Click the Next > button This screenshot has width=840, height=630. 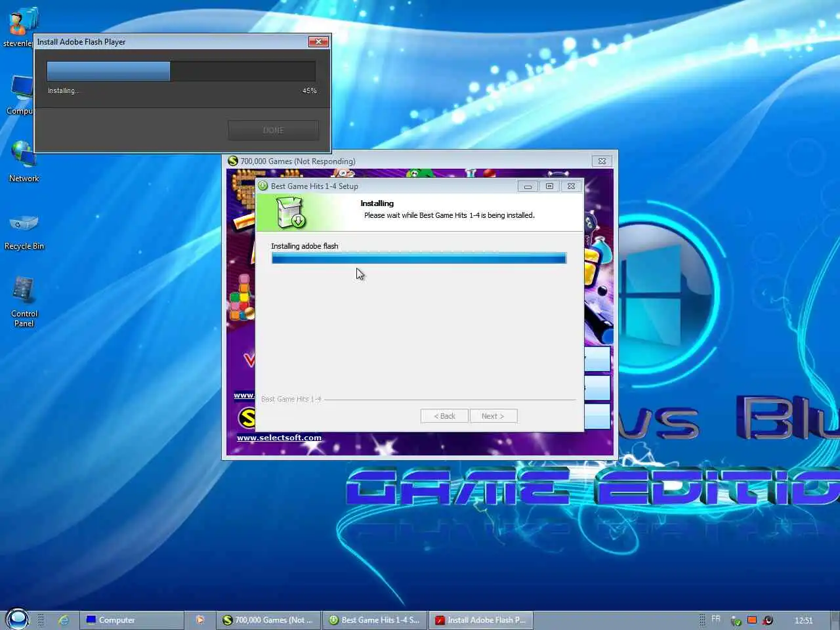click(x=493, y=416)
